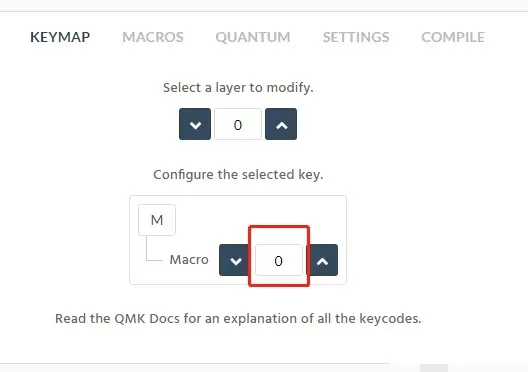Decrease the layer number with down chevron
528x372 pixels.
[195, 124]
